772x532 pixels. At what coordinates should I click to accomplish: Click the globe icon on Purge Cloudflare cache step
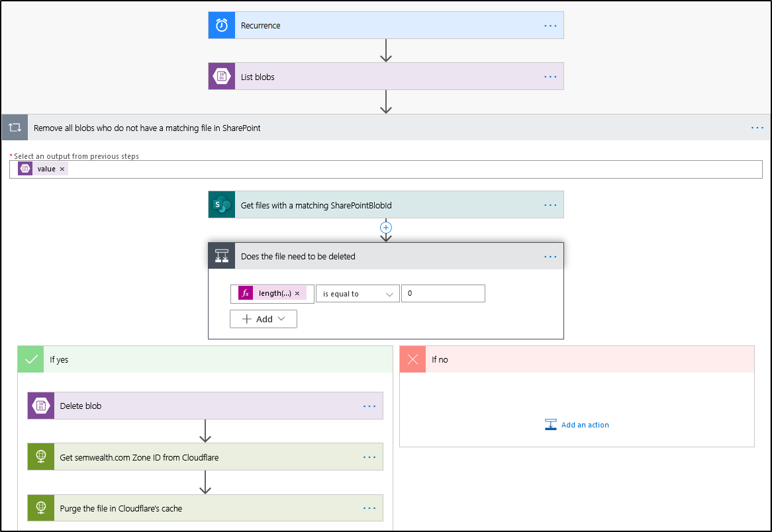tap(41, 508)
